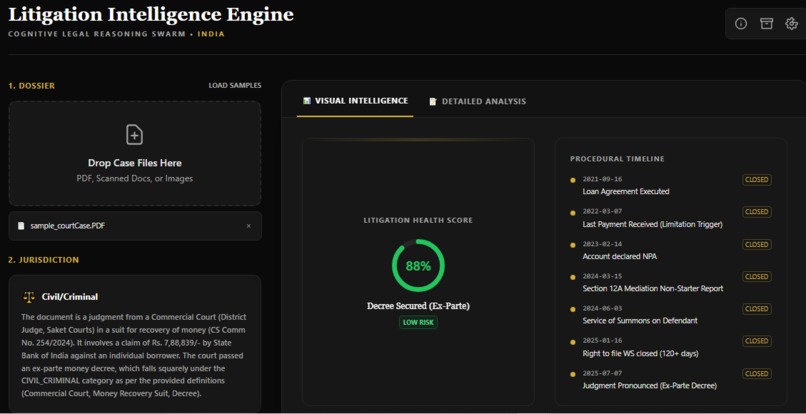Click the chart icon on Visual Intelligence tab
The image size is (806, 414).
tap(307, 101)
